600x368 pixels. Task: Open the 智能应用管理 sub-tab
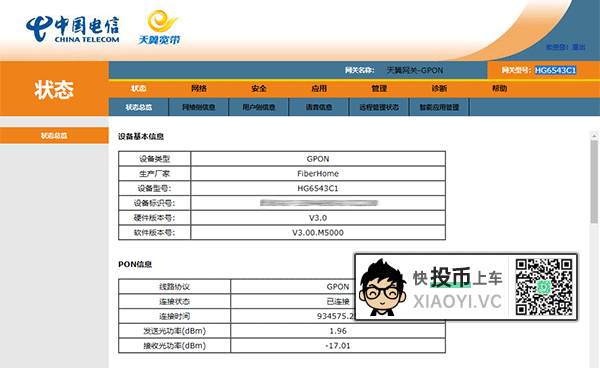tap(439, 107)
